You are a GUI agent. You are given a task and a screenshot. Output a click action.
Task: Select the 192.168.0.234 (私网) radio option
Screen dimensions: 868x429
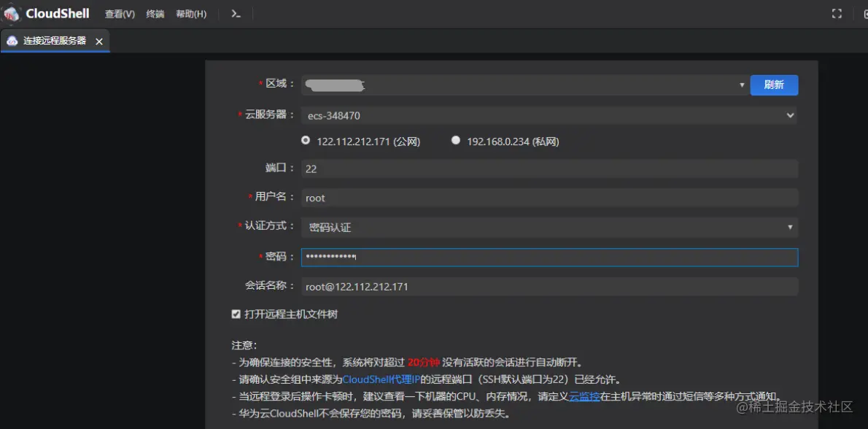coord(456,141)
